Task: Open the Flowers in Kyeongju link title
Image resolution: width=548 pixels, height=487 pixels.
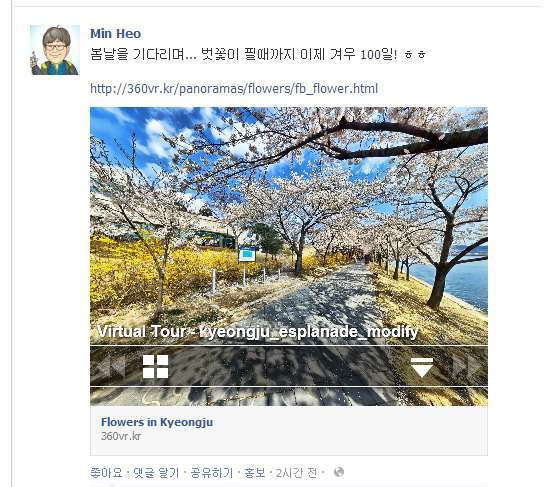Action: coord(157,422)
